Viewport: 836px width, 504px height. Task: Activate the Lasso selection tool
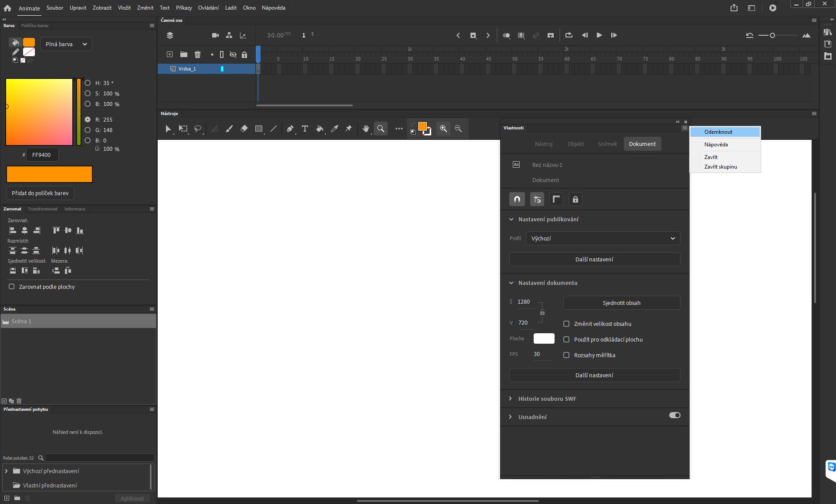pyautogui.click(x=198, y=129)
